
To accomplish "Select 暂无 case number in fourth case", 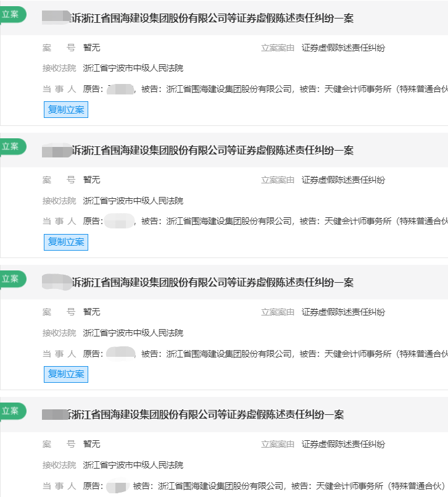I will click(x=91, y=445).
